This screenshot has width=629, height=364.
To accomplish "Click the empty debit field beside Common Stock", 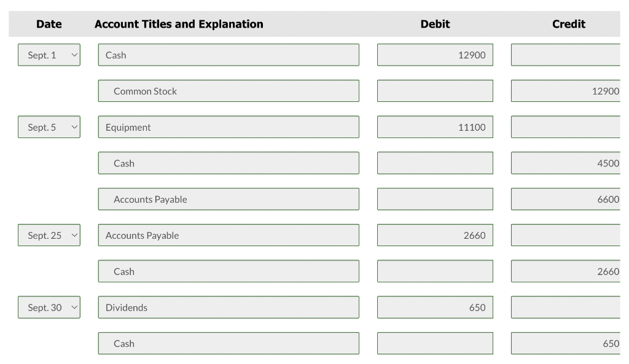I will tap(435, 91).
